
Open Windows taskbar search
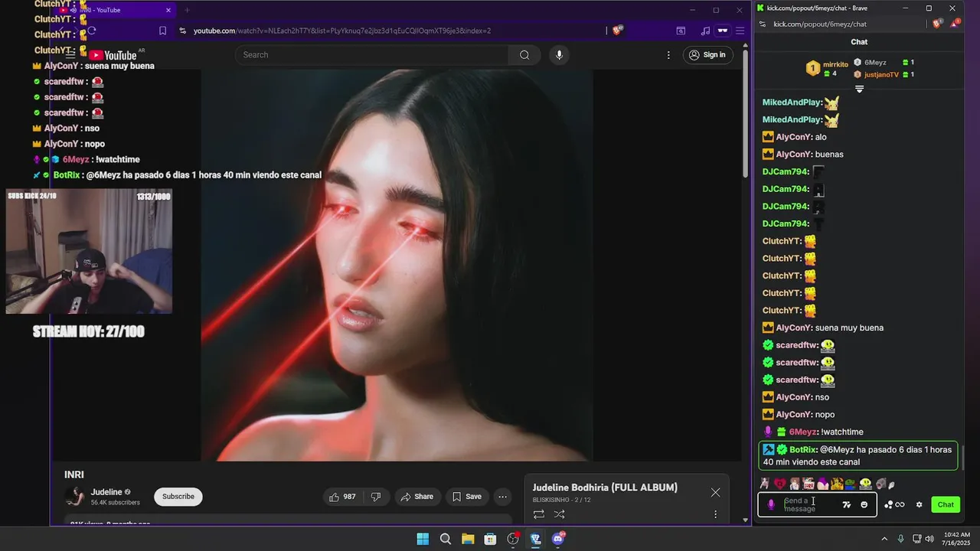pyautogui.click(x=446, y=539)
